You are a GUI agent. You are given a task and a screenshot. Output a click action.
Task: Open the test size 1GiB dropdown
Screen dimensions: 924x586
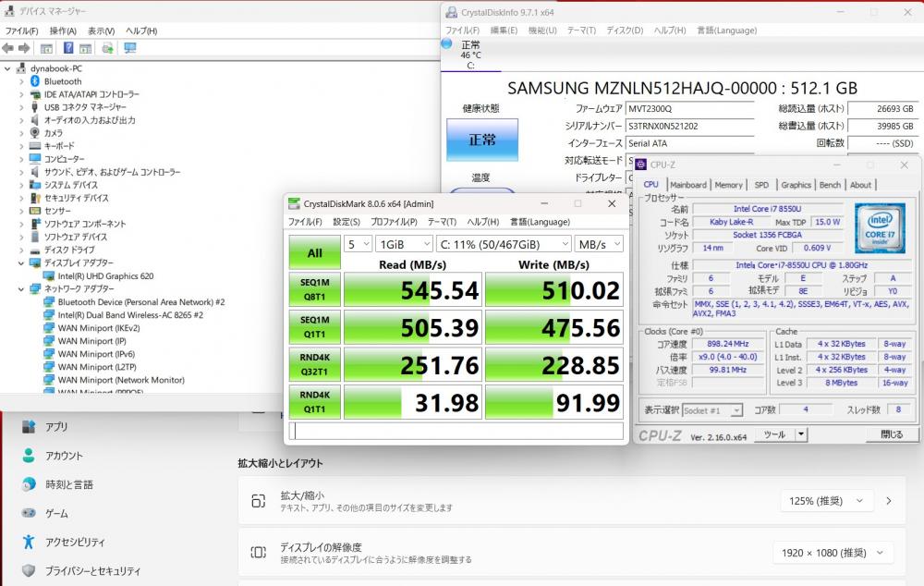pyautogui.click(x=404, y=244)
